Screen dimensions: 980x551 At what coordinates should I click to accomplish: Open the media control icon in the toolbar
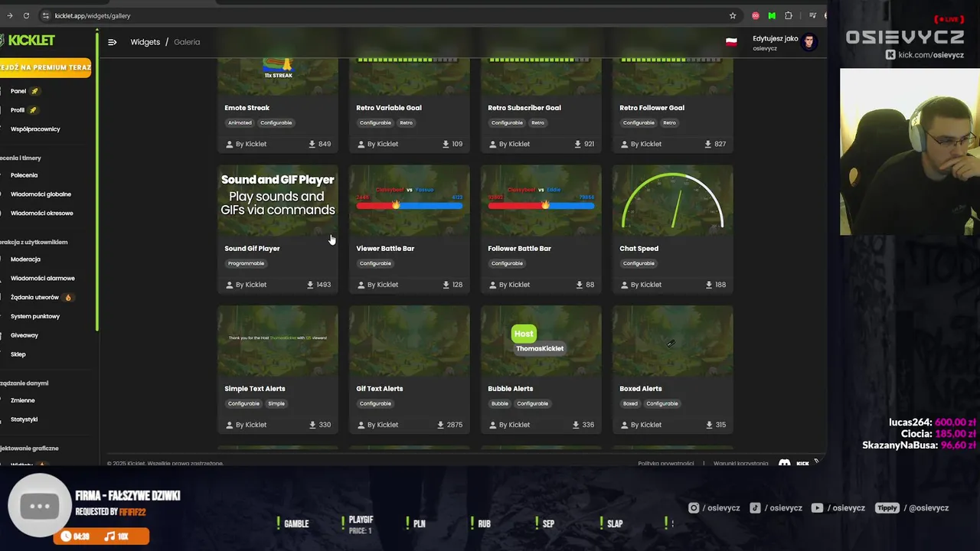[812, 15]
